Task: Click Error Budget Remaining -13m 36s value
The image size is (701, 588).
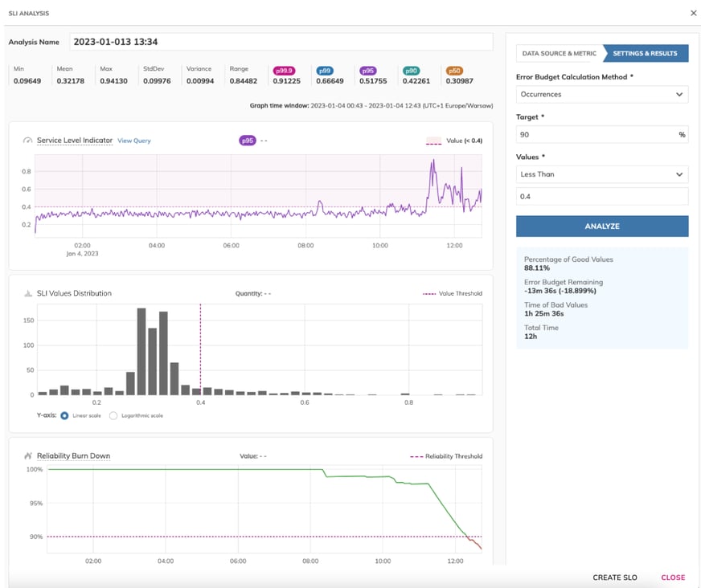Action: point(560,291)
